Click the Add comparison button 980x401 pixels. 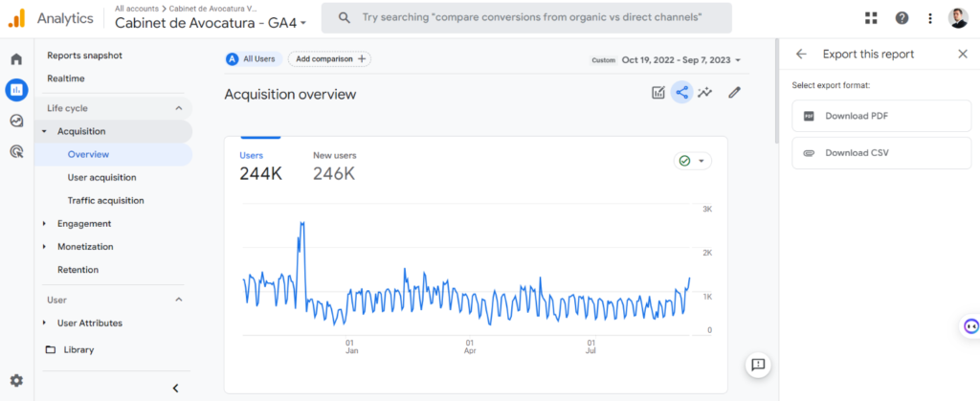pyautogui.click(x=329, y=59)
